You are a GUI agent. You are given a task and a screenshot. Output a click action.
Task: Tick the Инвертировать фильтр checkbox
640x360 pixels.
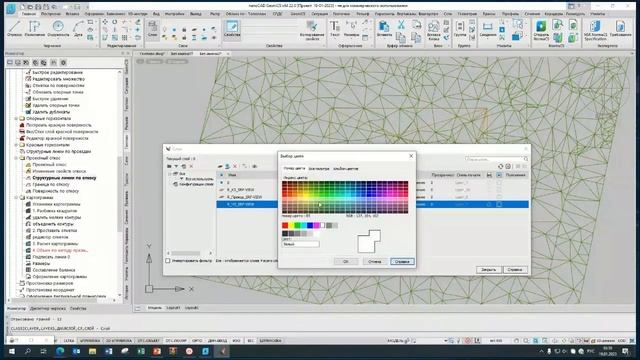(x=168, y=260)
